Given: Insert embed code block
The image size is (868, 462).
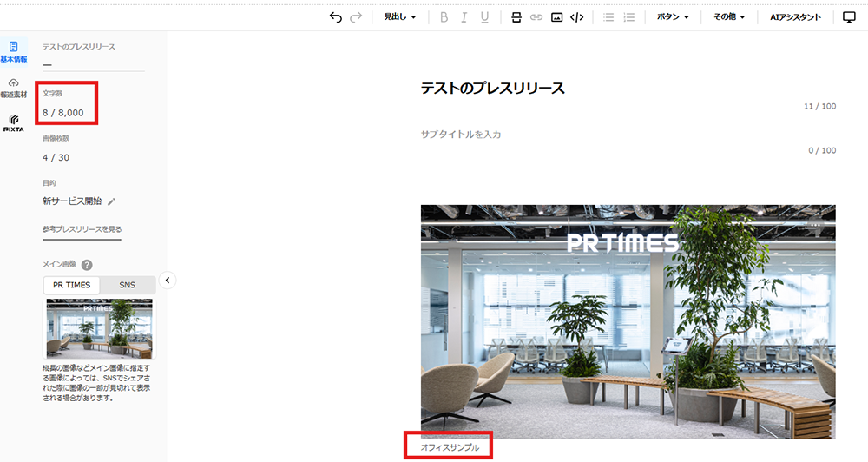Looking at the screenshot, I should click(577, 17).
